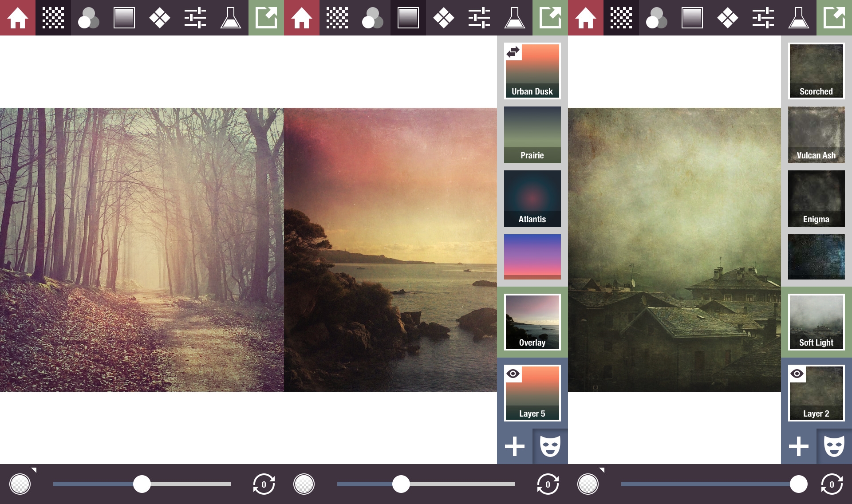Open the diamond pattern icon in the forest screen

click(160, 18)
